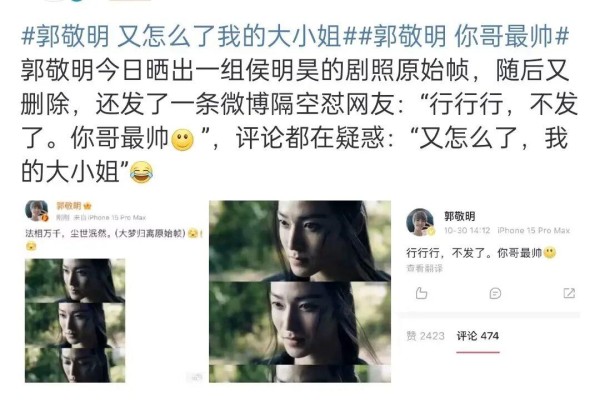Tap top still in left collage

click(x=75, y=280)
